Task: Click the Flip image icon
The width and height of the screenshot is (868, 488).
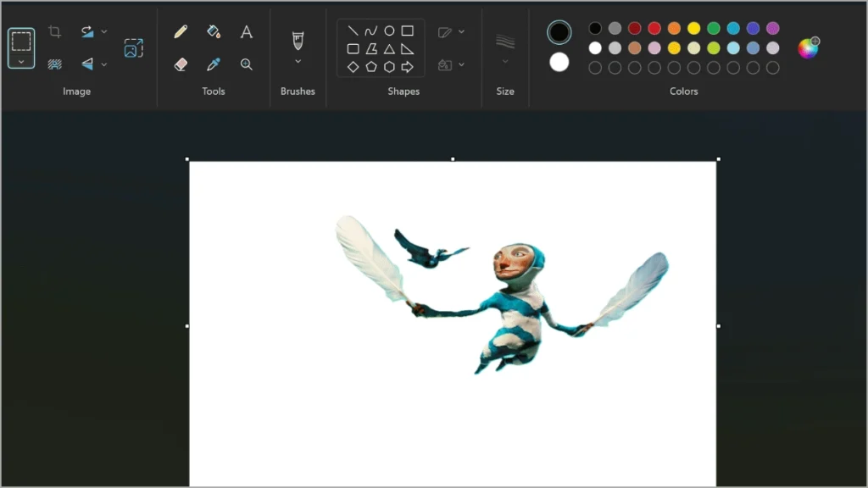Action: 87,64
